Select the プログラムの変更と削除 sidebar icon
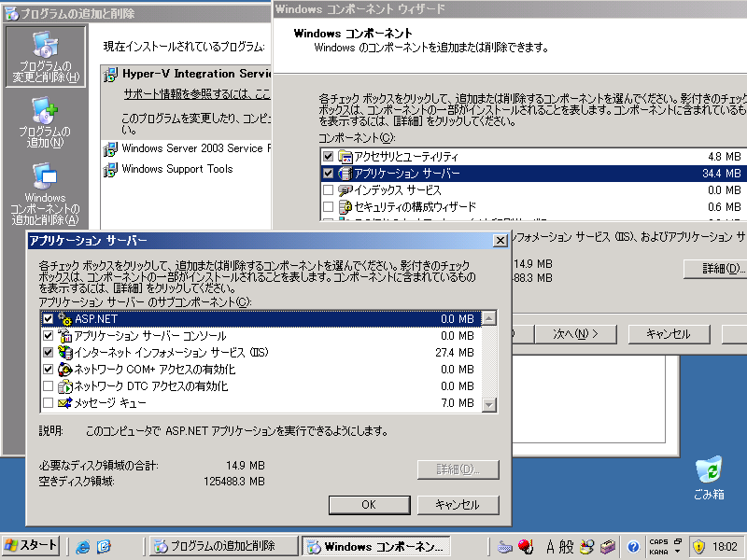 click(45, 56)
